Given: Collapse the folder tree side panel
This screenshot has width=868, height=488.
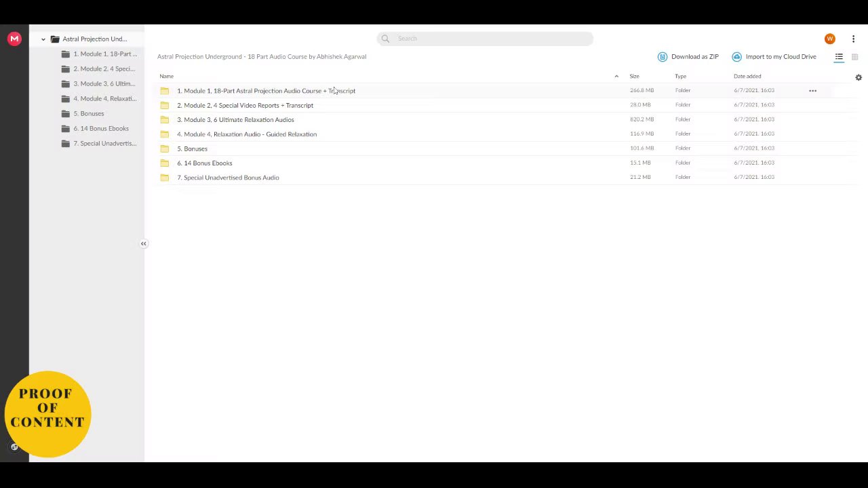Looking at the screenshot, I should 144,243.
